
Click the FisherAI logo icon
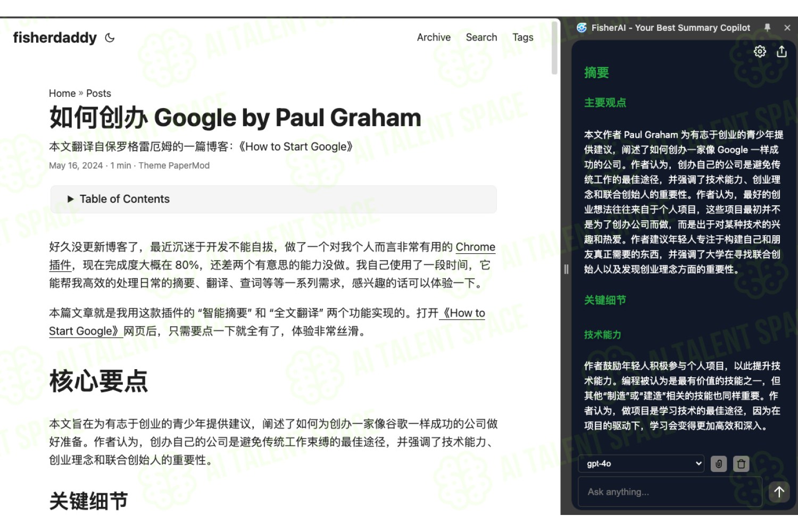582,28
